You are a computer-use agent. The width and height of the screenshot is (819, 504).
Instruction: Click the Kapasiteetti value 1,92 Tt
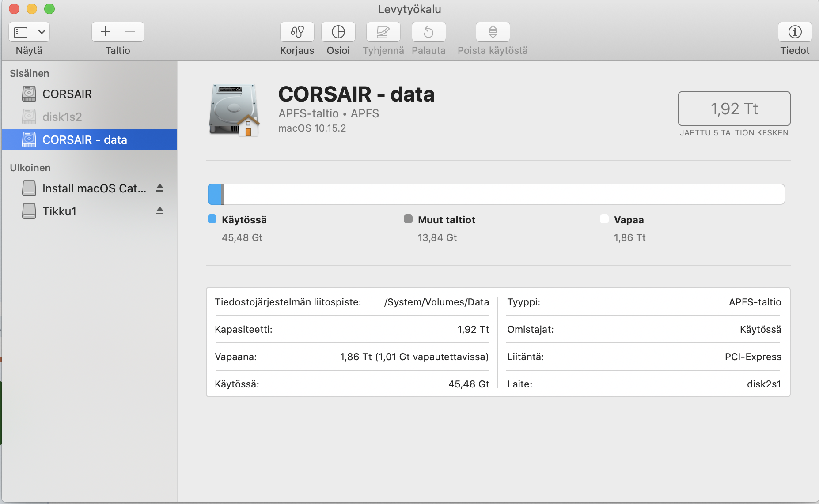coord(473,329)
